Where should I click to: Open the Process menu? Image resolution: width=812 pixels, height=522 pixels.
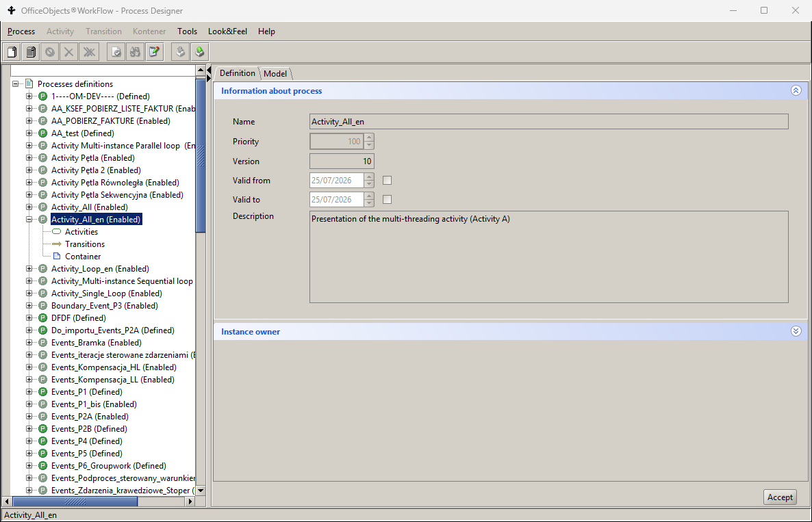coord(21,31)
